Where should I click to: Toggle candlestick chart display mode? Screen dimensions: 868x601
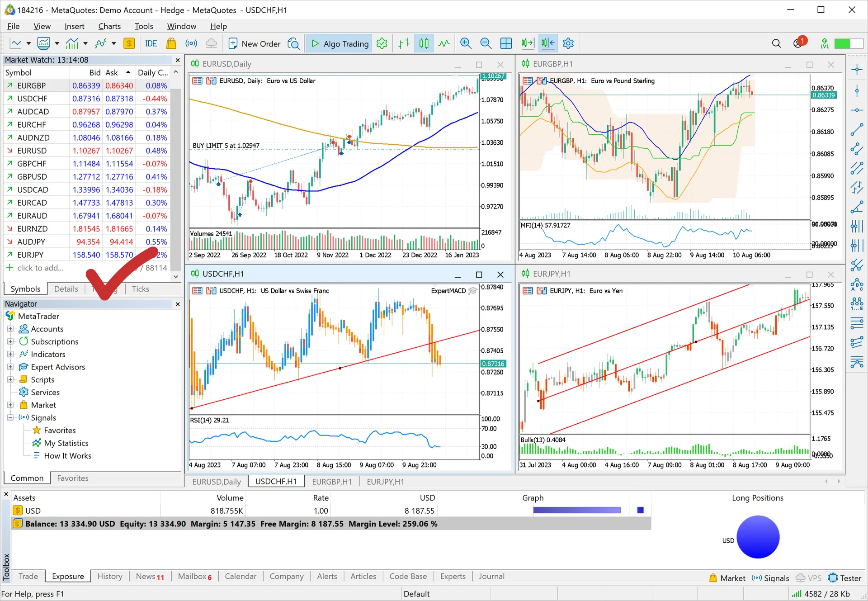pos(424,43)
